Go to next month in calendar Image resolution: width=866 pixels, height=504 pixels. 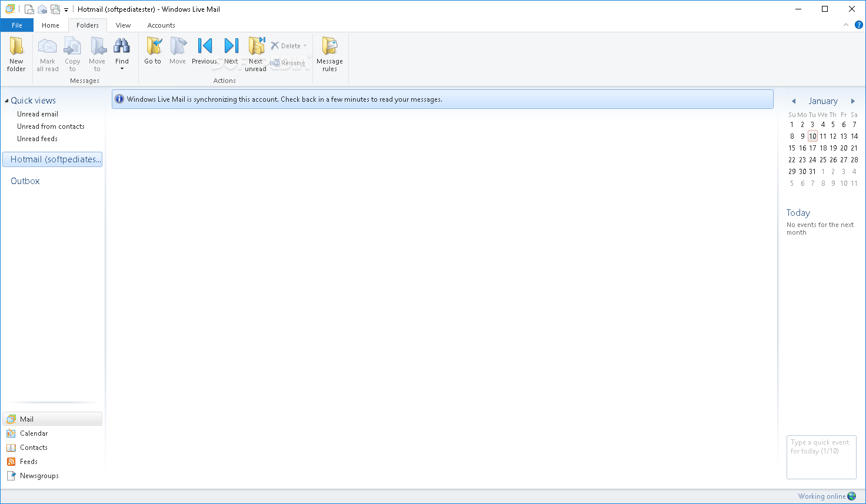(x=853, y=101)
